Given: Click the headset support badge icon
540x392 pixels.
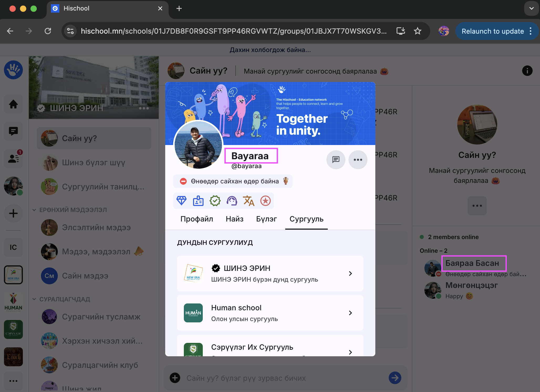Looking at the screenshot, I should coord(232,201).
